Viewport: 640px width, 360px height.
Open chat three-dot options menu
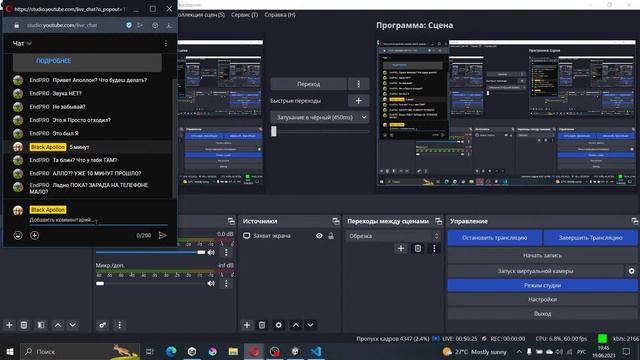[166, 43]
